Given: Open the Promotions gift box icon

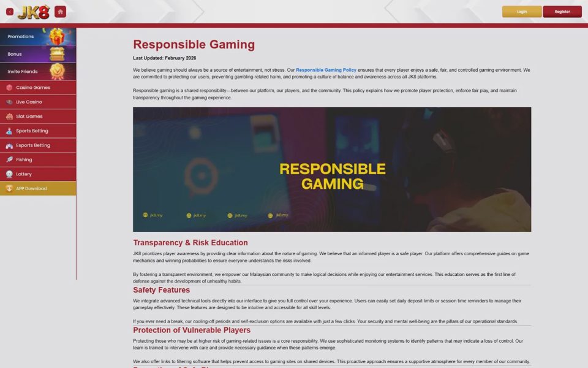Looking at the screenshot, I should [x=57, y=36].
